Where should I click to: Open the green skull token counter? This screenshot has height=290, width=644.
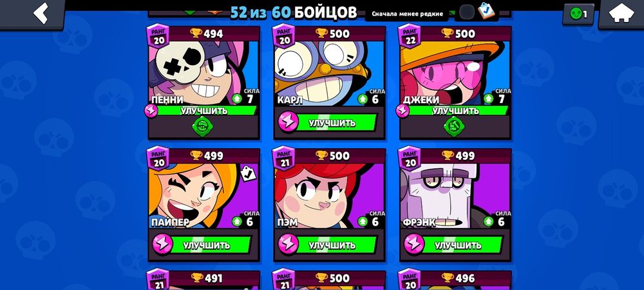click(578, 14)
